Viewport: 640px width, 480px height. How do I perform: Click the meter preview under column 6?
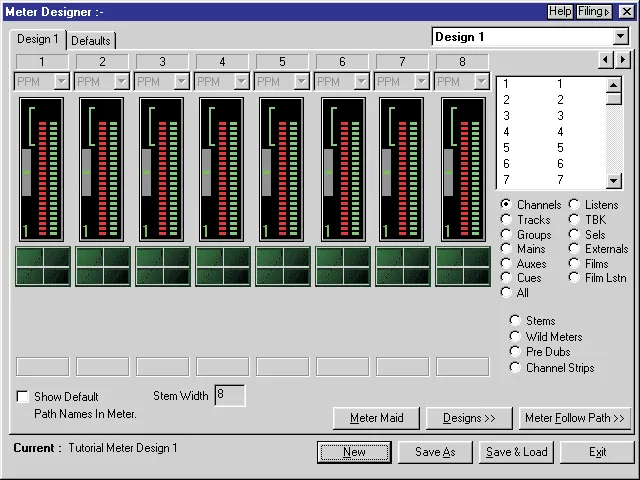coord(343,169)
